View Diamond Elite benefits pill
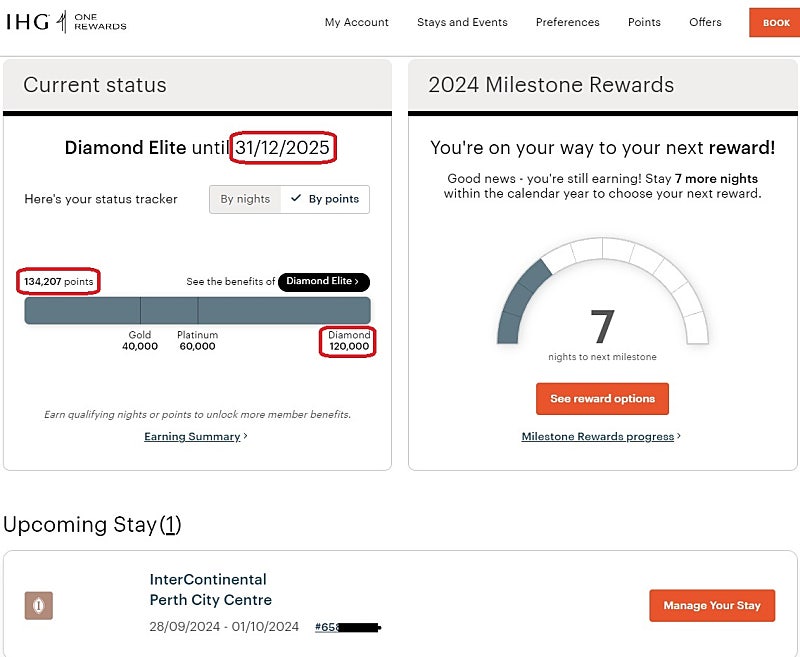Screen dimensions: 800x657 324,281
